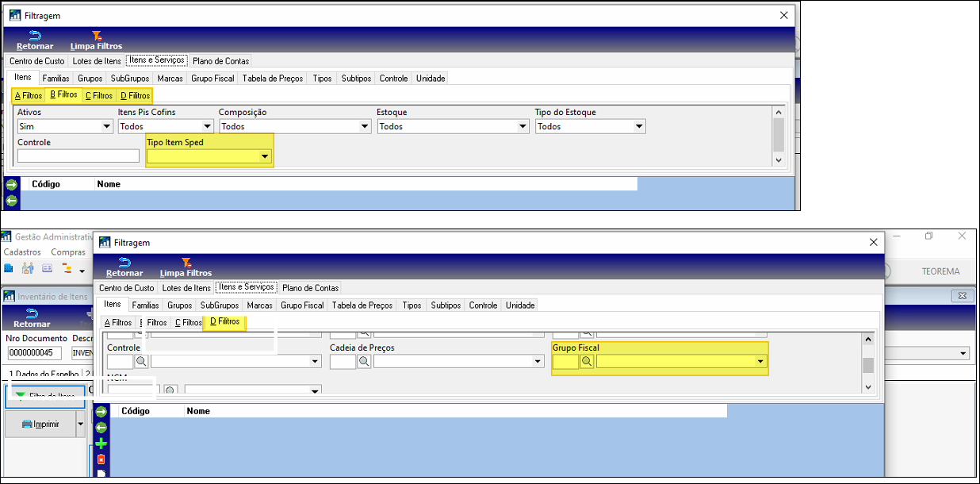Screen dimensions: 980x484
Task: Click Retornar in Inventário de Itens window
Action: coord(32,318)
